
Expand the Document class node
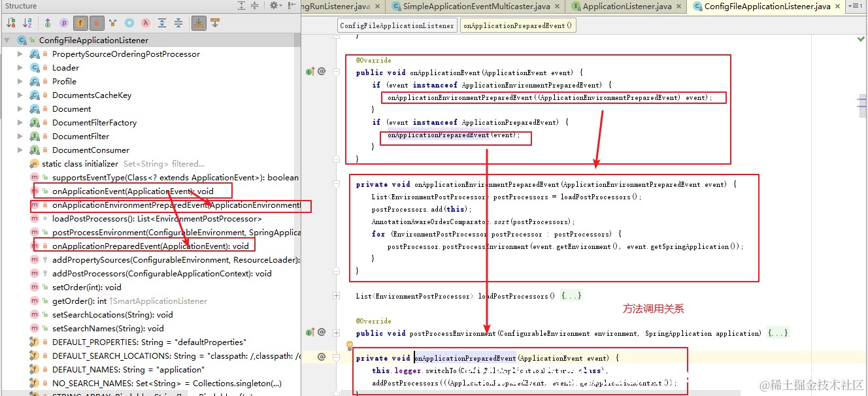[20, 109]
